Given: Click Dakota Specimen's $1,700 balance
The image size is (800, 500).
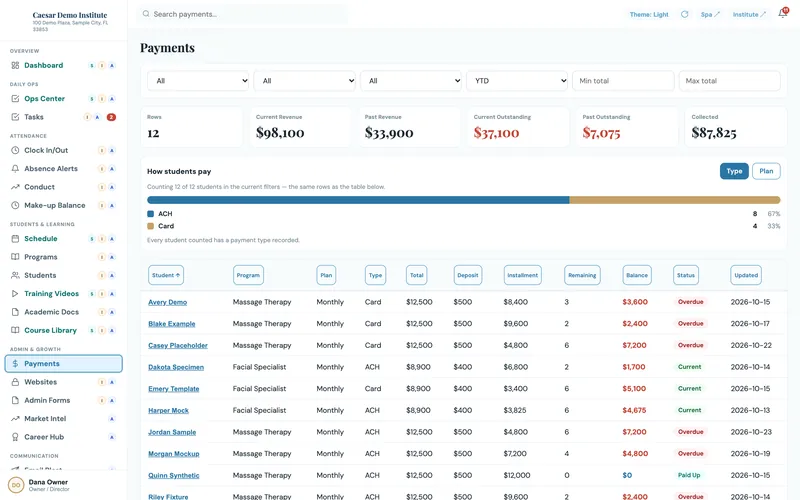Looking at the screenshot, I should pyautogui.click(x=634, y=367).
